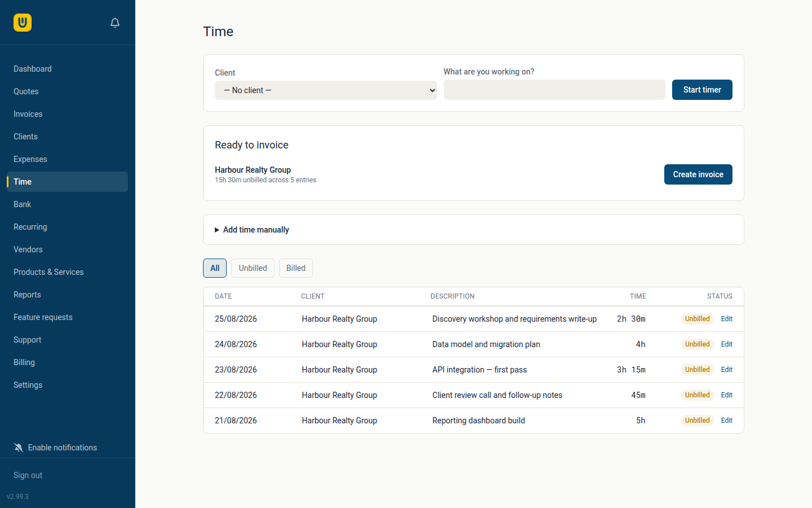The image size is (812, 508).
Task: Click the DESCRIPTION column header
Action: (x=452, y=296)
